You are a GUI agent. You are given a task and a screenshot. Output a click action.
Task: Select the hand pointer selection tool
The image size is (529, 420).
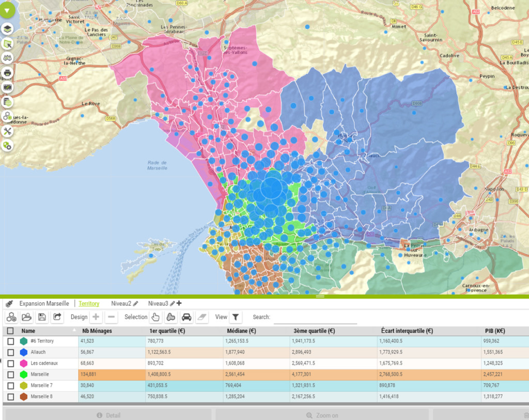tap(155, 317)
